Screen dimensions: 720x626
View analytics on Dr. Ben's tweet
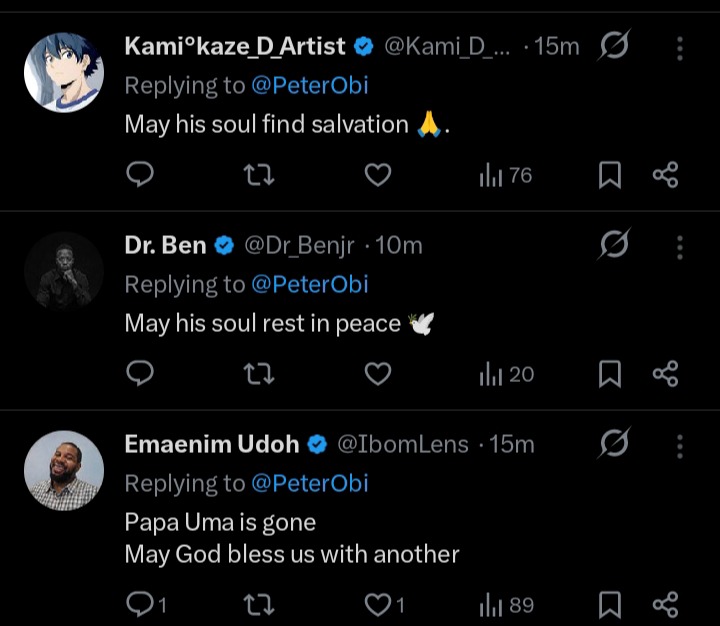(506, 374)
